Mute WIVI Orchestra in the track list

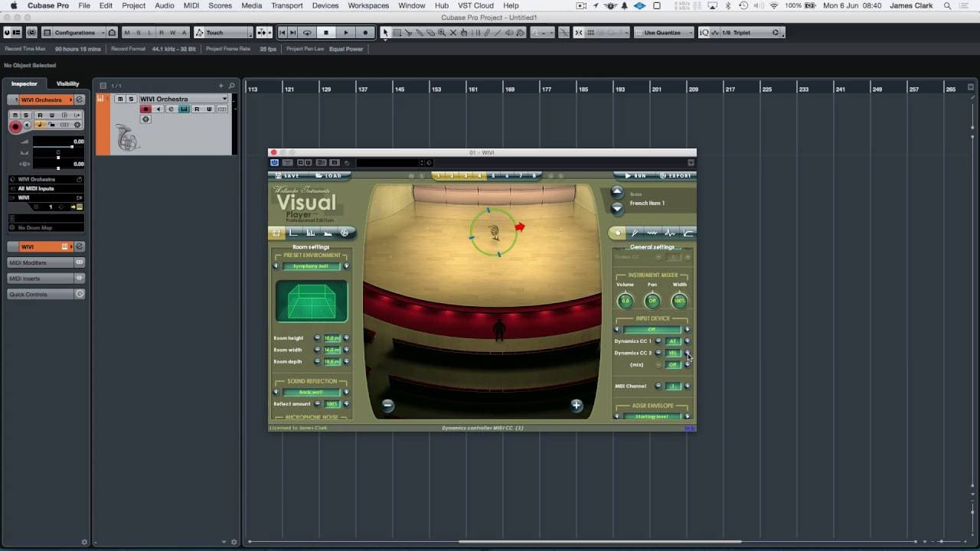(x=120, y=99)
